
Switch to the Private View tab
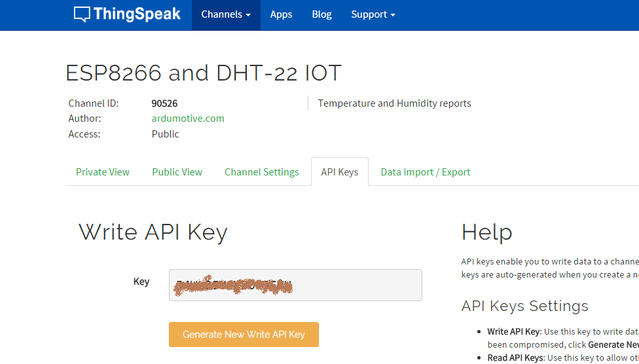[x=103, y=172]
